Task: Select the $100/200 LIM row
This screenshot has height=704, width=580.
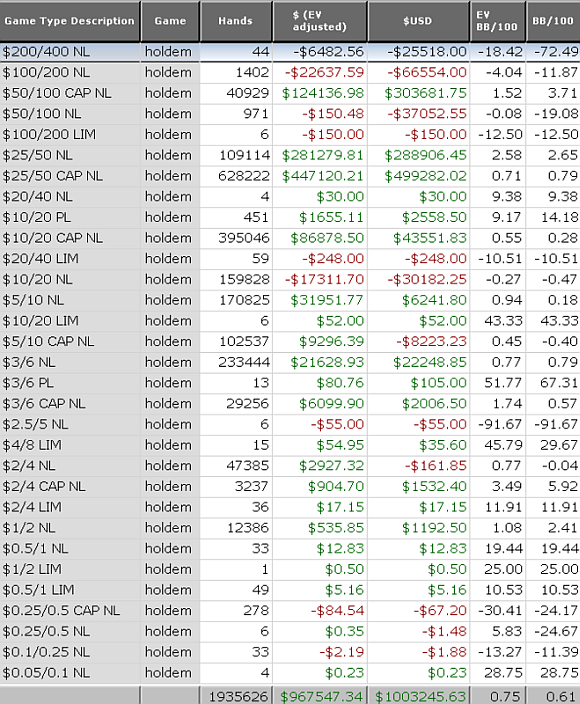Action: 290,135
